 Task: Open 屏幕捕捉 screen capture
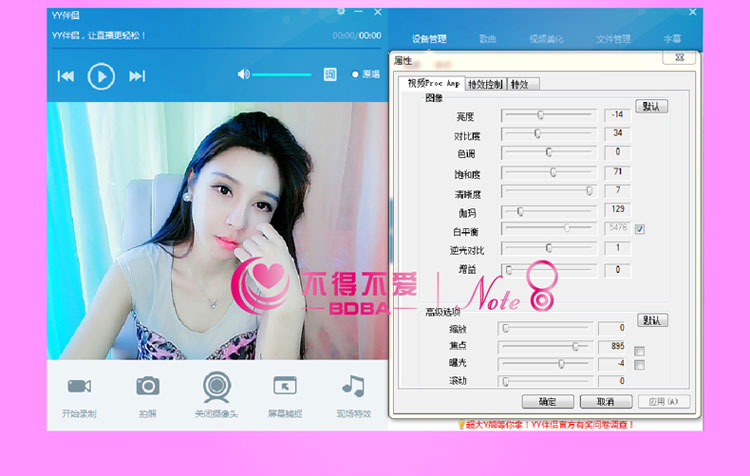tap(285, 386)
